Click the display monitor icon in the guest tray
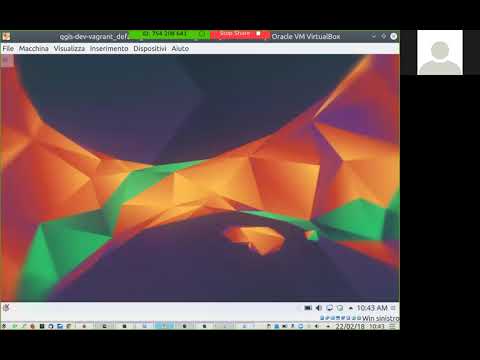 tap(329, 308)
